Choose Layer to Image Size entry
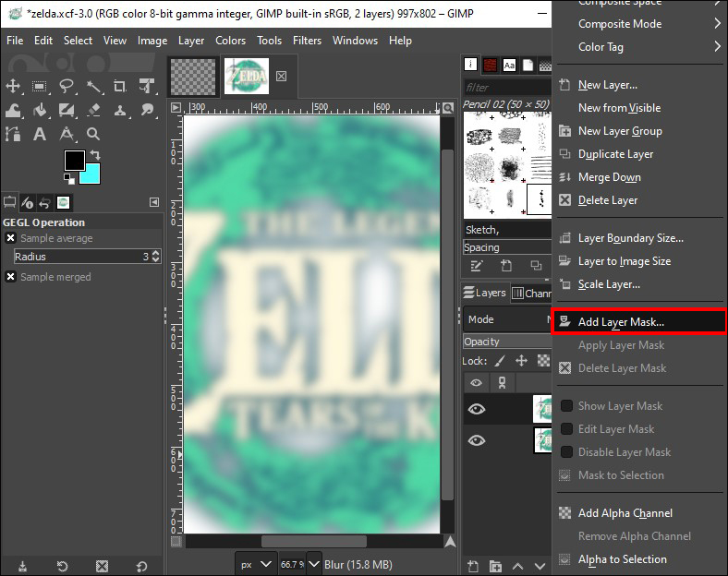 (625, 261)
